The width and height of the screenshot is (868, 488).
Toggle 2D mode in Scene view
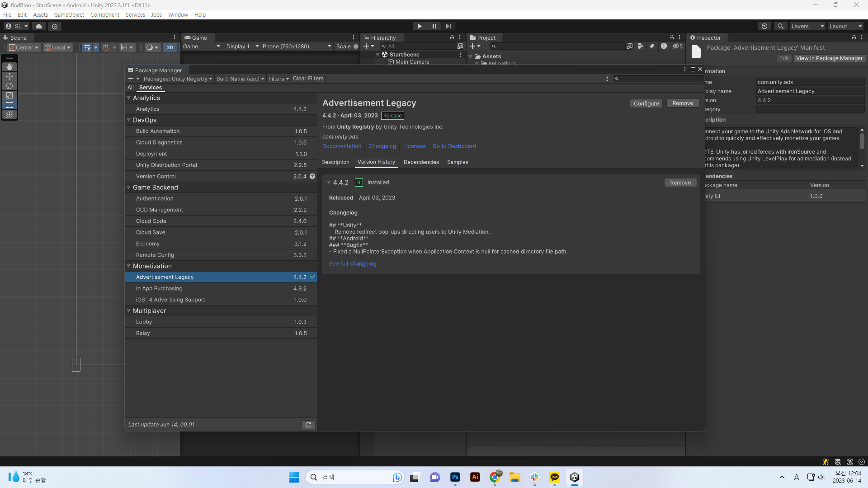(170, 47)
